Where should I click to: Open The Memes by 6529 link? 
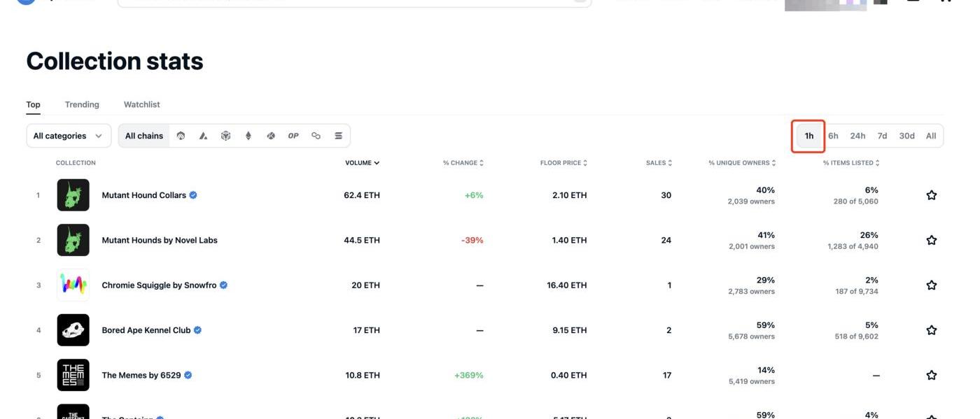141,375
